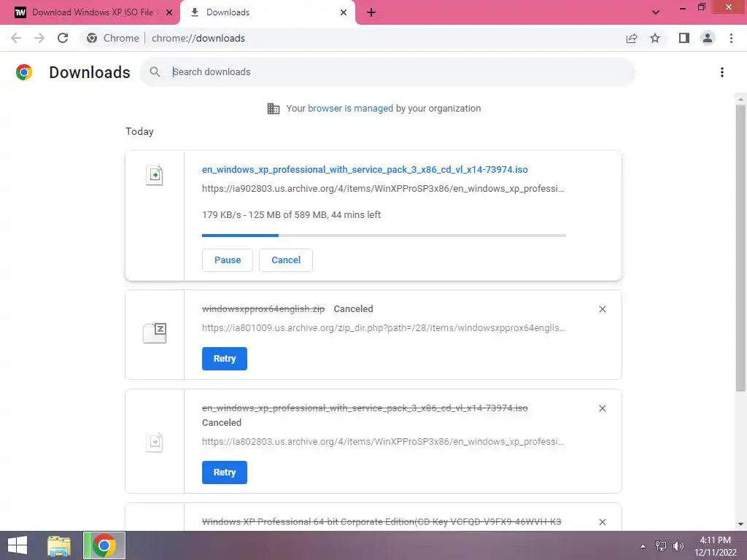Cancel the active ISO download
The image size is (747, 560).
pos(286,260)
